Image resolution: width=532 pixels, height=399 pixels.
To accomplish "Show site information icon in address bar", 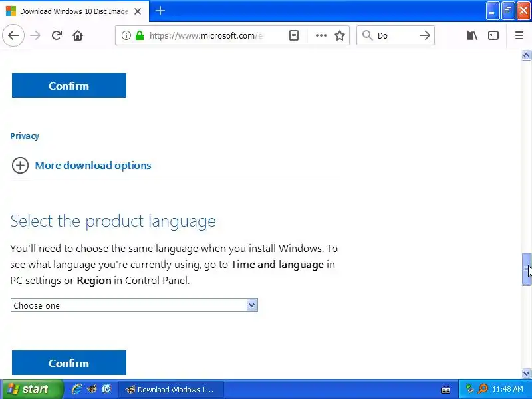I will coord(126,35).
